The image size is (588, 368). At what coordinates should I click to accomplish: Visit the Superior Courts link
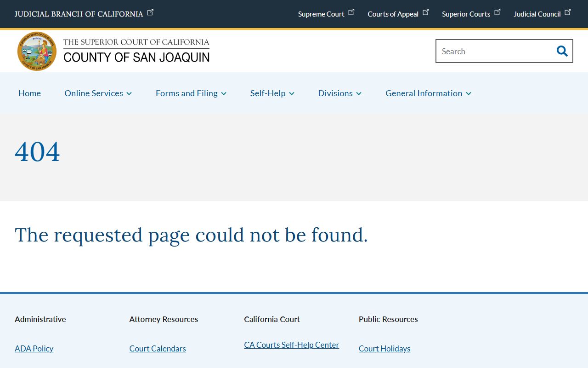466,14
